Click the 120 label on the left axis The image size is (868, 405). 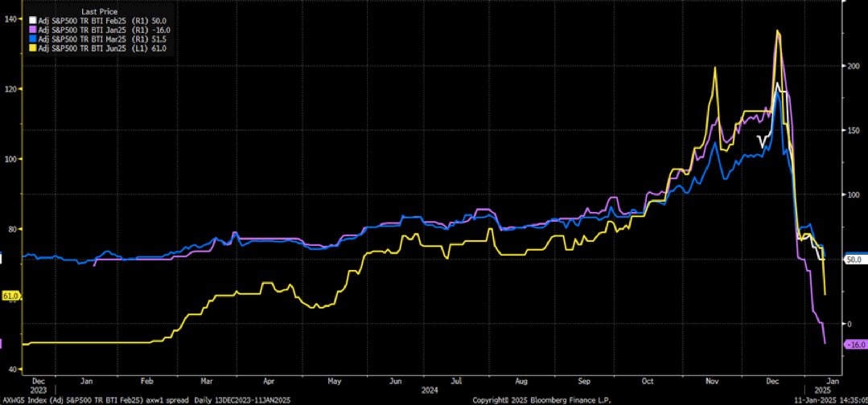pos(10,88)
